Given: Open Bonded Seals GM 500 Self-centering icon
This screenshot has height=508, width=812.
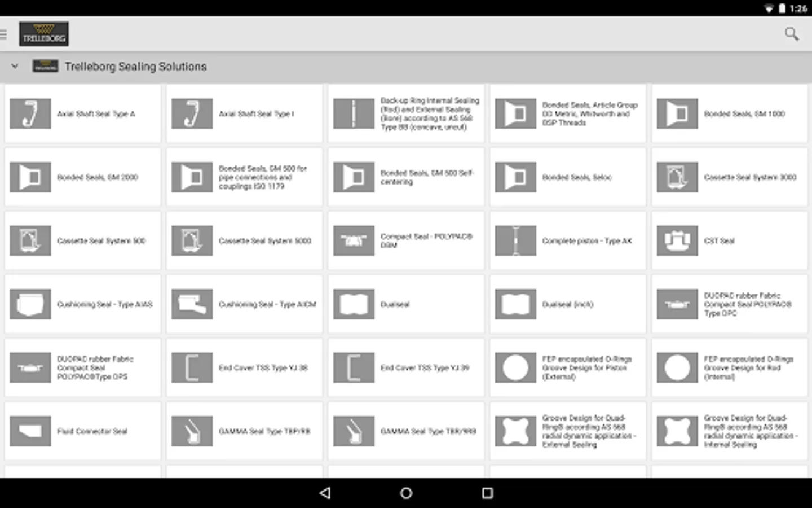Looking at the screenshot, I should pyautogui.click(x=354, y=177).
